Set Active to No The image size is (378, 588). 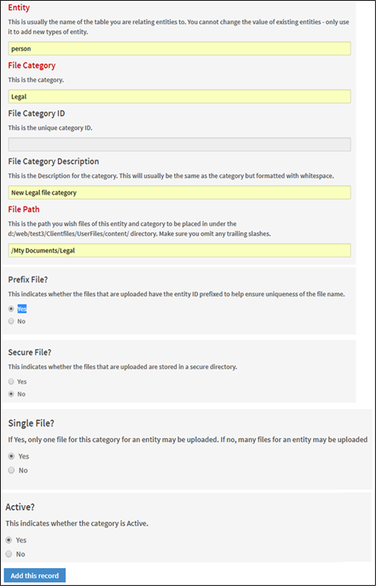point(9,554)
